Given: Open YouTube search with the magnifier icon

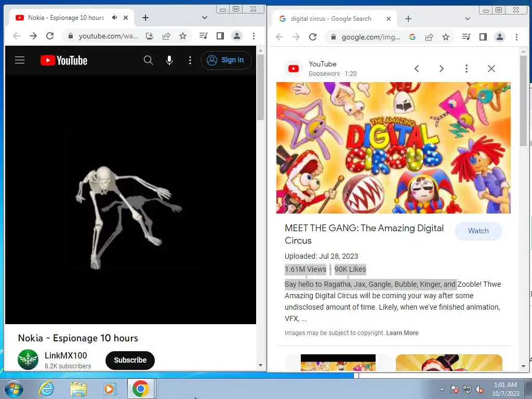Looking at the screenshot, I should [x=148, y=60].
